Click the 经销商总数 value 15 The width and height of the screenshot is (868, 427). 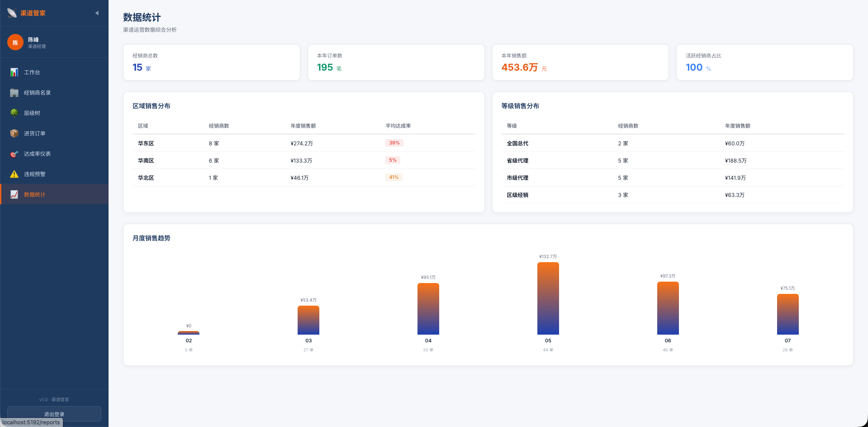(x=138, y=67)
